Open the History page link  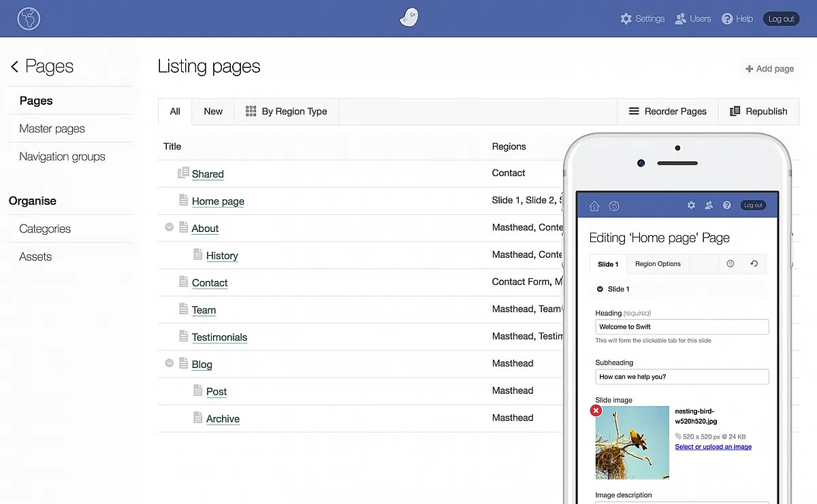(x=222, y=256)
